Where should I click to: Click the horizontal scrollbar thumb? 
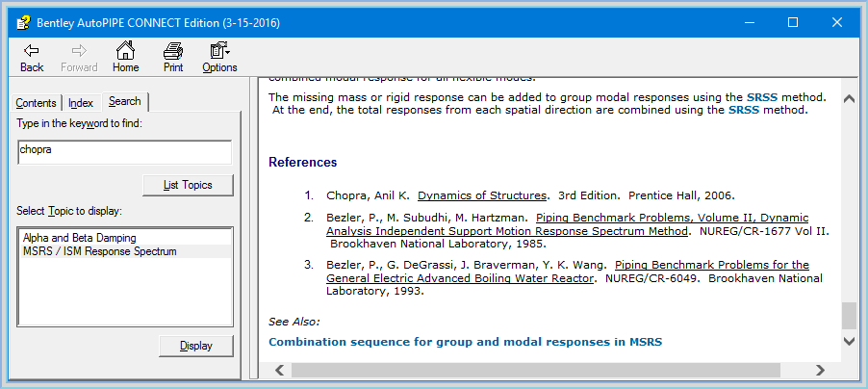(x=535, y=370)
